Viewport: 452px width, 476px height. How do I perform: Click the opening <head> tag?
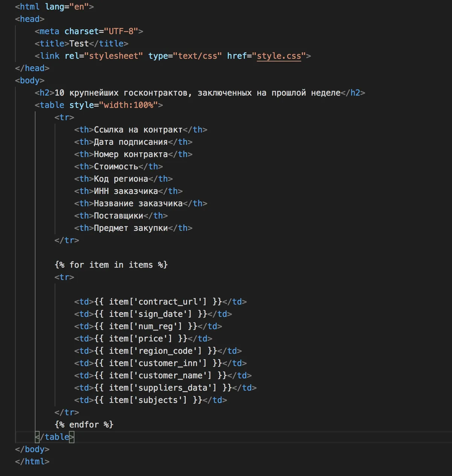tap(30, 19)
